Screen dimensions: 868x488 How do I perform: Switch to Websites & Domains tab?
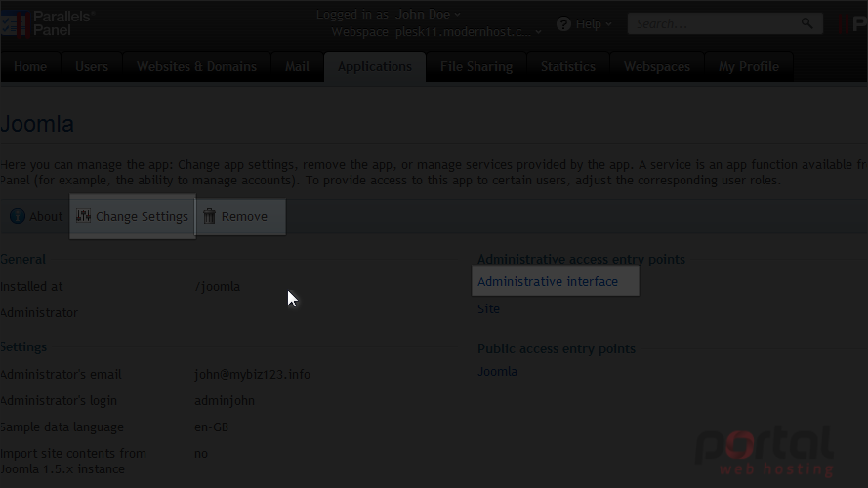click(196, 67)
